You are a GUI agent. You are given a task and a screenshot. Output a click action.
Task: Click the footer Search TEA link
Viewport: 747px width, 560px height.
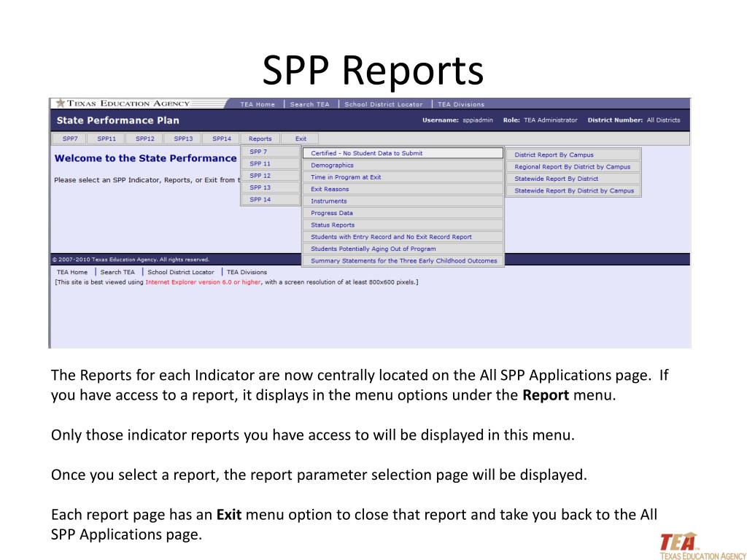coord(117,272)
